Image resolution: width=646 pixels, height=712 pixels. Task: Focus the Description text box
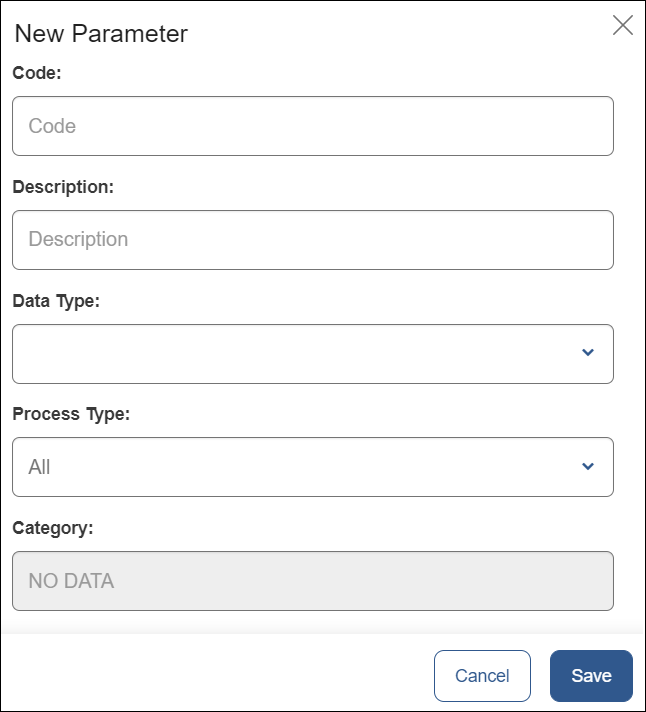[312, 240]
